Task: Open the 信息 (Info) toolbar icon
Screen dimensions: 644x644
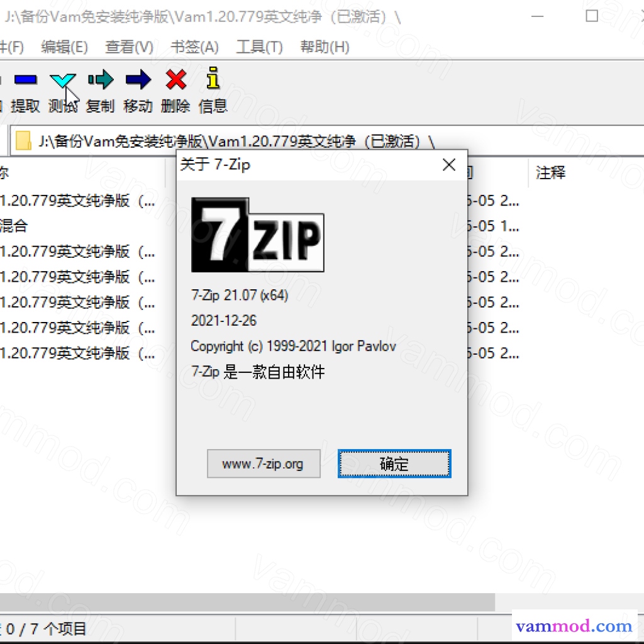Action: (213, 78)
